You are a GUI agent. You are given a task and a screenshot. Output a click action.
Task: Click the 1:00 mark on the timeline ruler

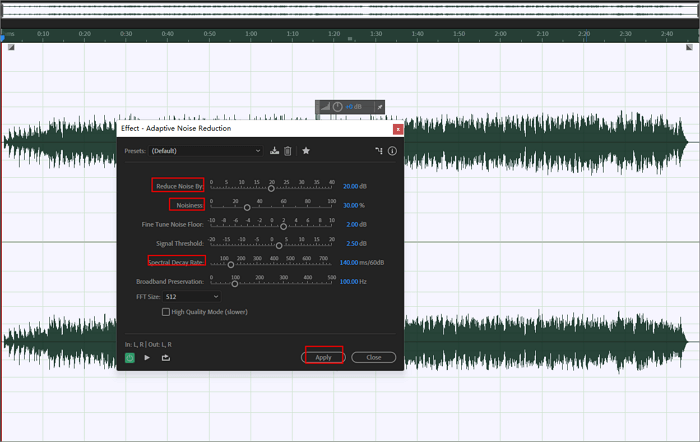[250, 34]
